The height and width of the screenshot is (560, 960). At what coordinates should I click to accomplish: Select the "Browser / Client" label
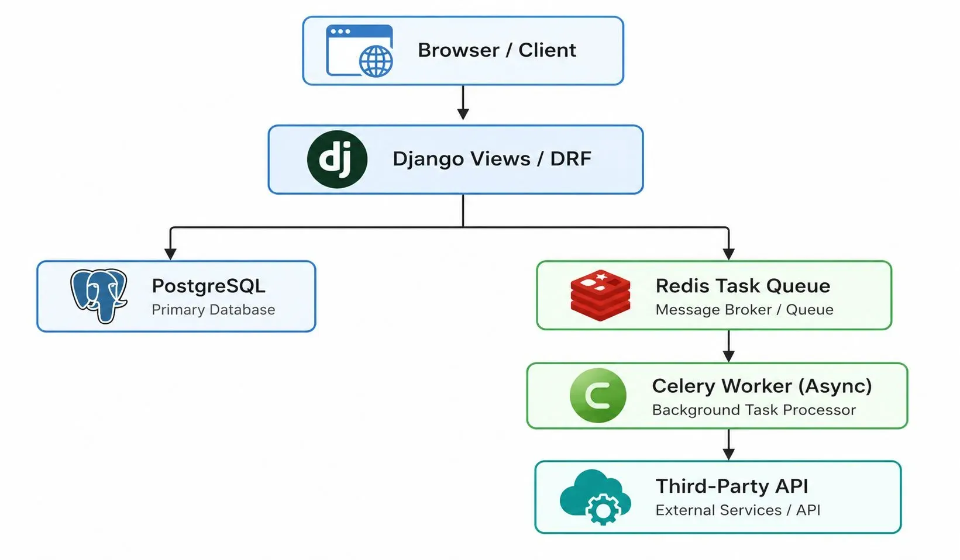(497, 50)
